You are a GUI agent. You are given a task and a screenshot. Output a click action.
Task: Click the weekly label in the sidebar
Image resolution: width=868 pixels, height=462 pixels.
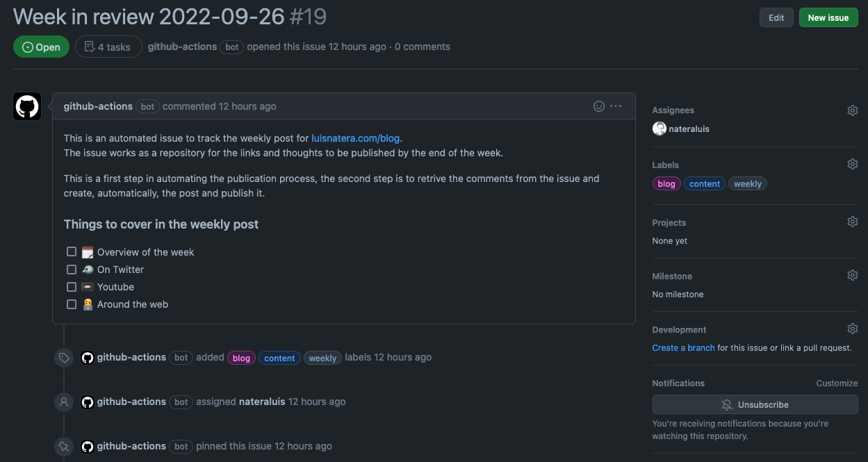[748, 184]
